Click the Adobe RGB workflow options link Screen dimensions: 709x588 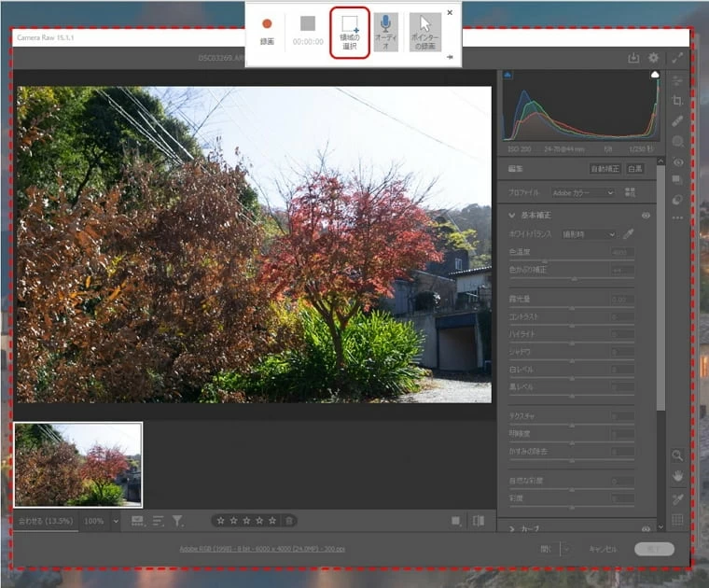point(262,549)
